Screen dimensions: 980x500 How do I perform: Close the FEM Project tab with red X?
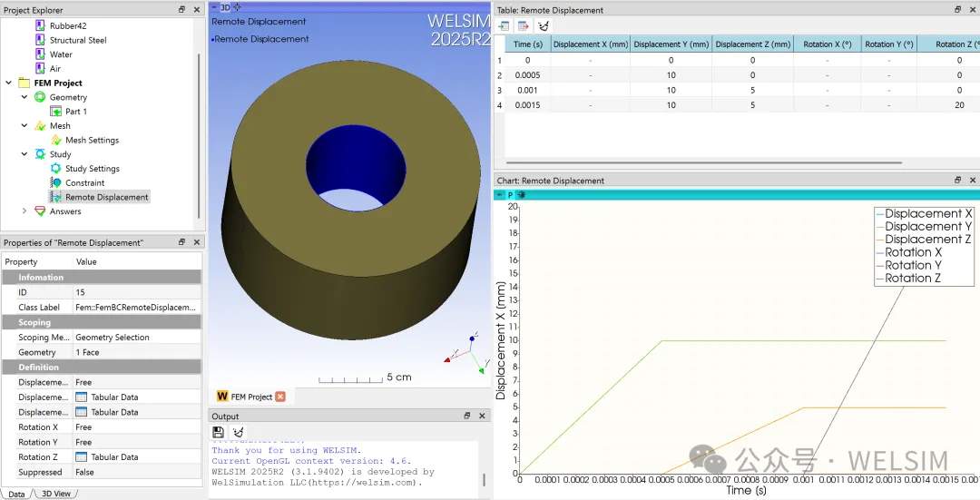point(280,397)
